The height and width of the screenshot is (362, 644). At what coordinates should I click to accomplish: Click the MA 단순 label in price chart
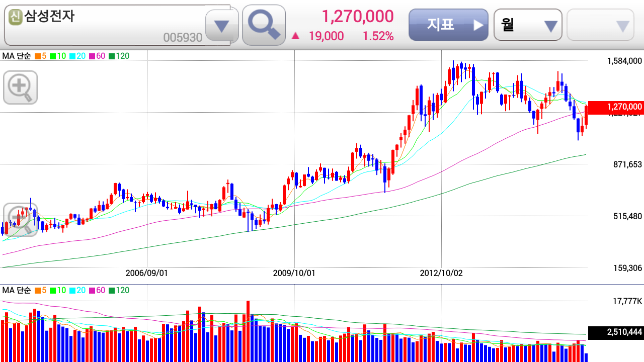(17, 56)
